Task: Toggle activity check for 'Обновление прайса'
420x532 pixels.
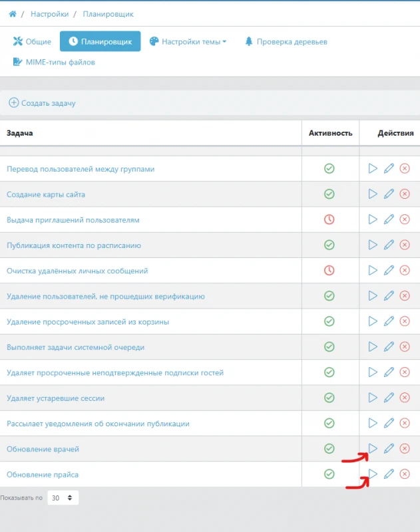Action: point(329,474)
